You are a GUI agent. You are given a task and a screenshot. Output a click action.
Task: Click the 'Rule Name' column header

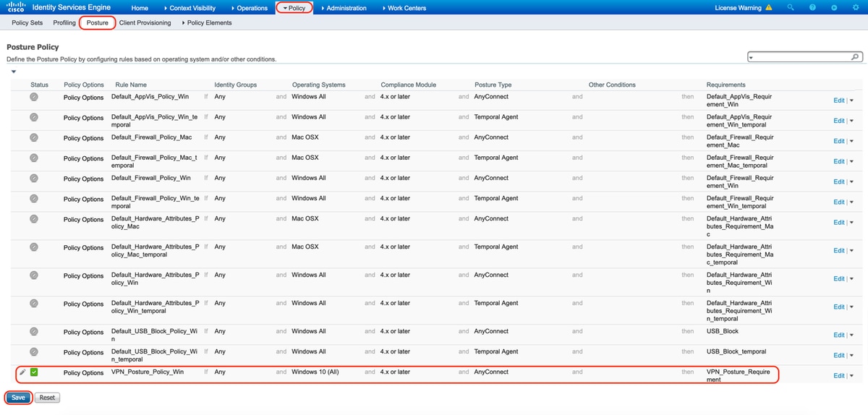131,85
